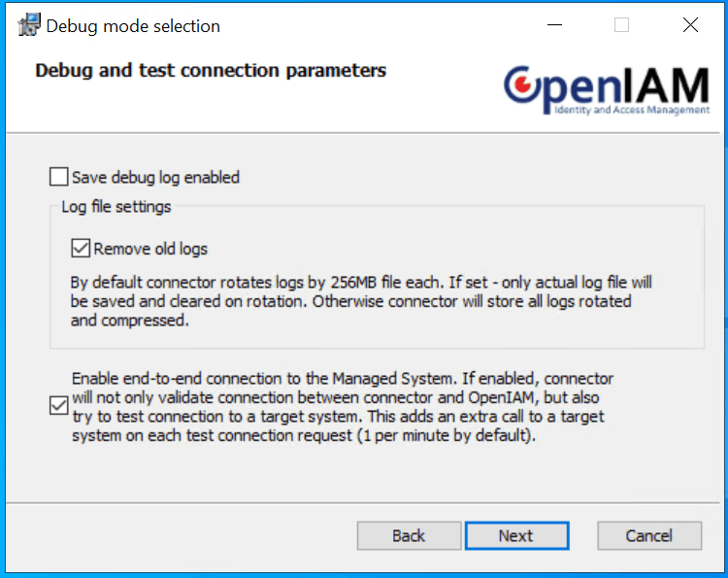Enable the Save debug log checkbox
The height and width of the screenshot is (578, 728).
(59, 177)
